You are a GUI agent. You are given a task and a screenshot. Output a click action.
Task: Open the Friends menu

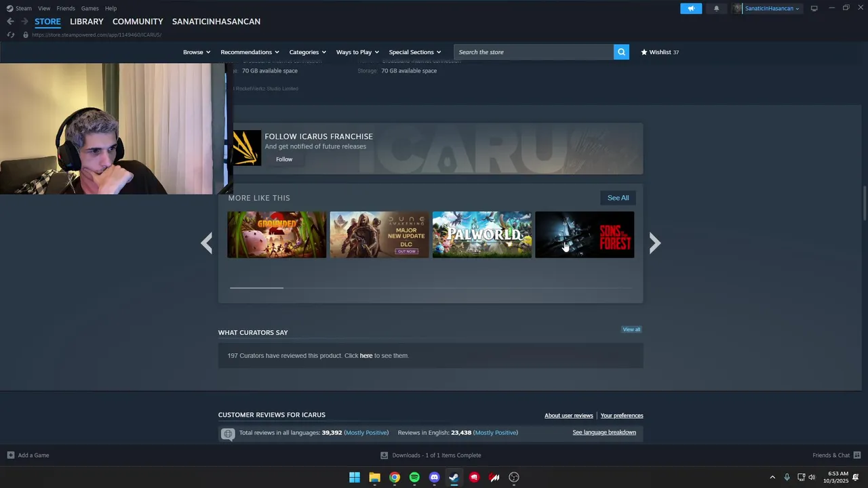[x=66, y=8]
